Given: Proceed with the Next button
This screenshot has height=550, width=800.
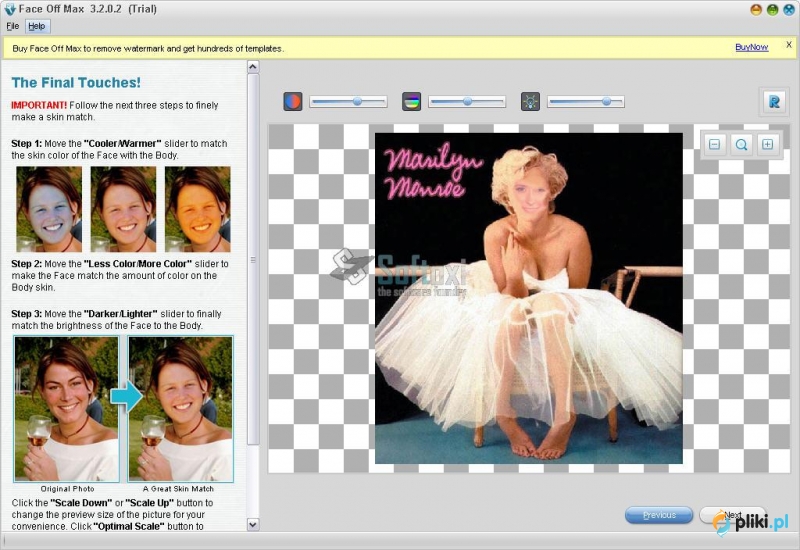Looking at the screenshot, I should 733,515.
